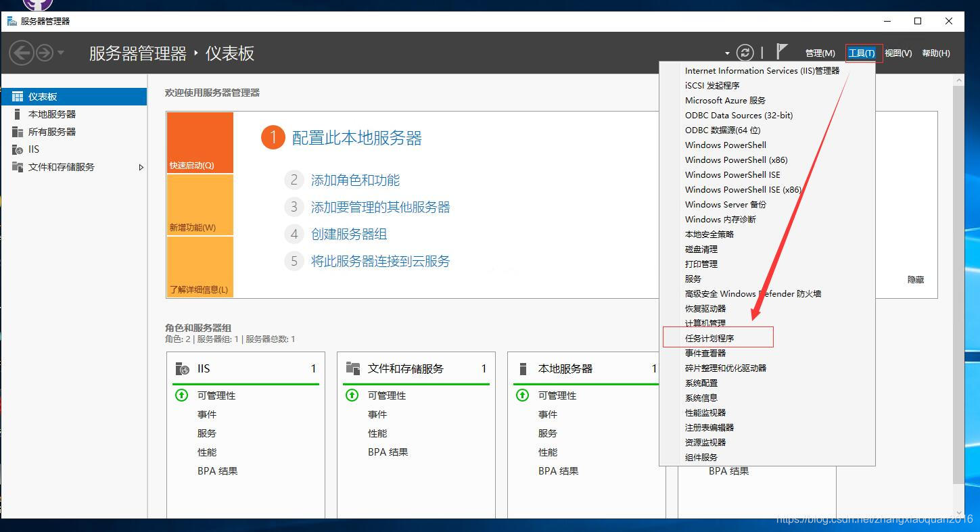Click 本地服务器 tile header icon
Screen dimensions: 980x532
(x=523, y=368)
